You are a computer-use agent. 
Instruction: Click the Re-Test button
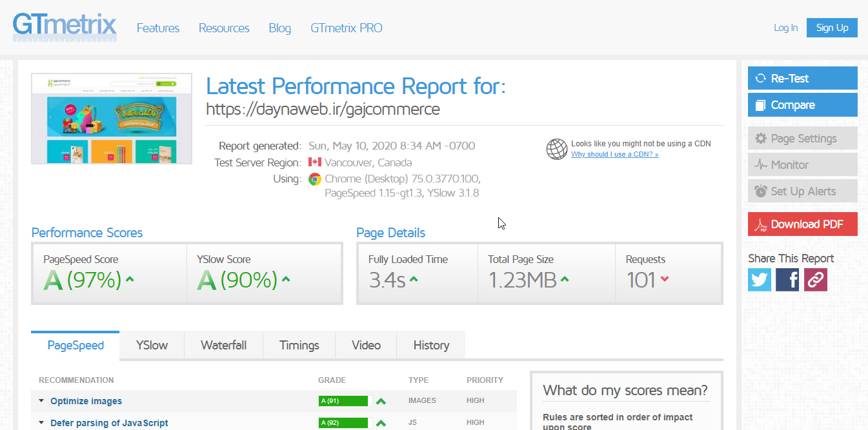pyautogui.click(x=803, y=78)
